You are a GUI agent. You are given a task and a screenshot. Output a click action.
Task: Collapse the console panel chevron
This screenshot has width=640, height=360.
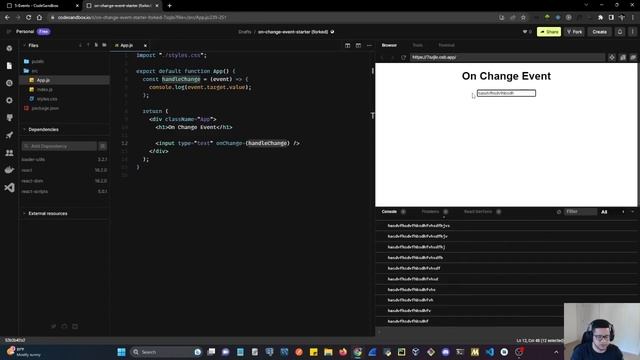[x=633, y=212]
